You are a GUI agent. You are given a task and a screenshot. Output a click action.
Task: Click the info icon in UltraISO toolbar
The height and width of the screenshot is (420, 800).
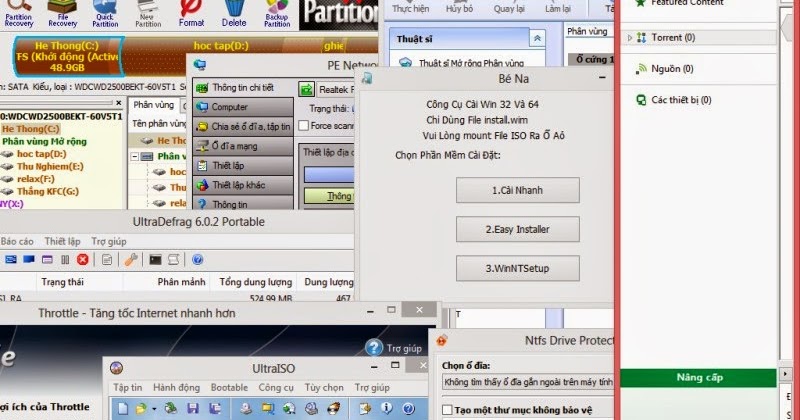click(x=386, y=408)
